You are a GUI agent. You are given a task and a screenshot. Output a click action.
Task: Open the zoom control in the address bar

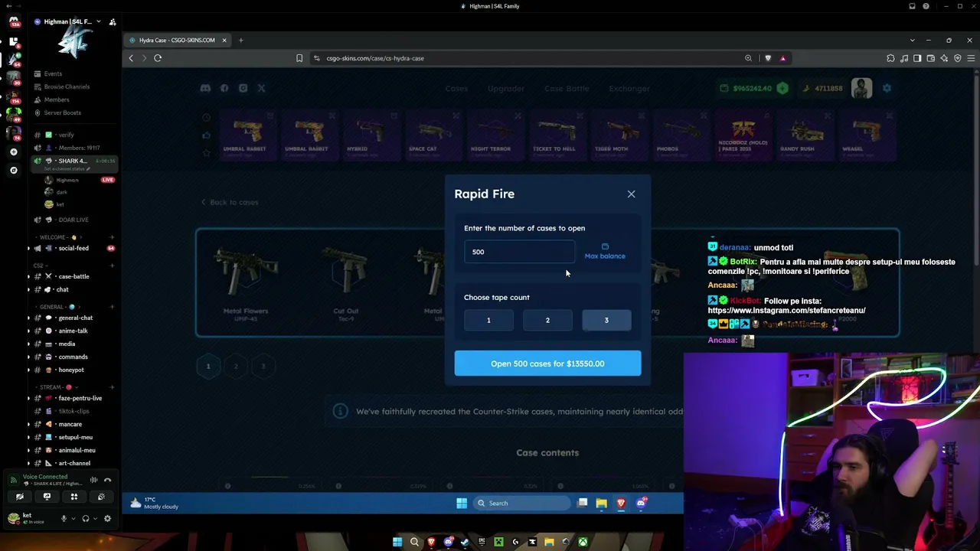pos(748,58)
